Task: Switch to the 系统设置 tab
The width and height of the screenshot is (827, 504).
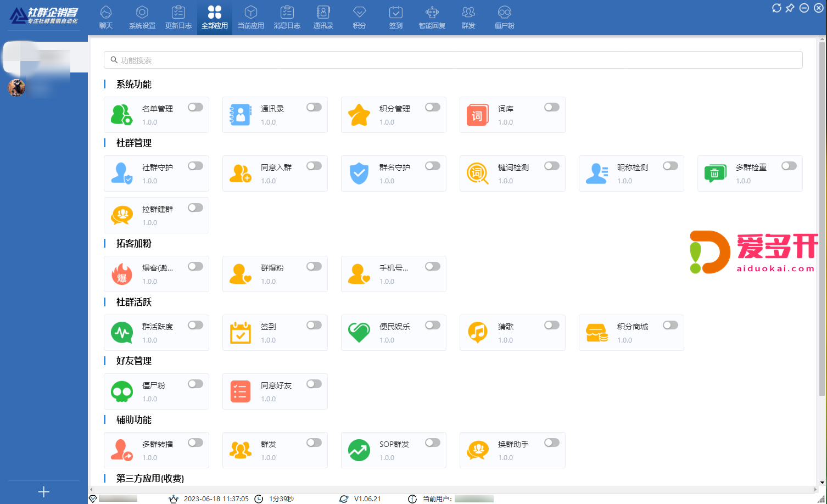Action: 142,18
